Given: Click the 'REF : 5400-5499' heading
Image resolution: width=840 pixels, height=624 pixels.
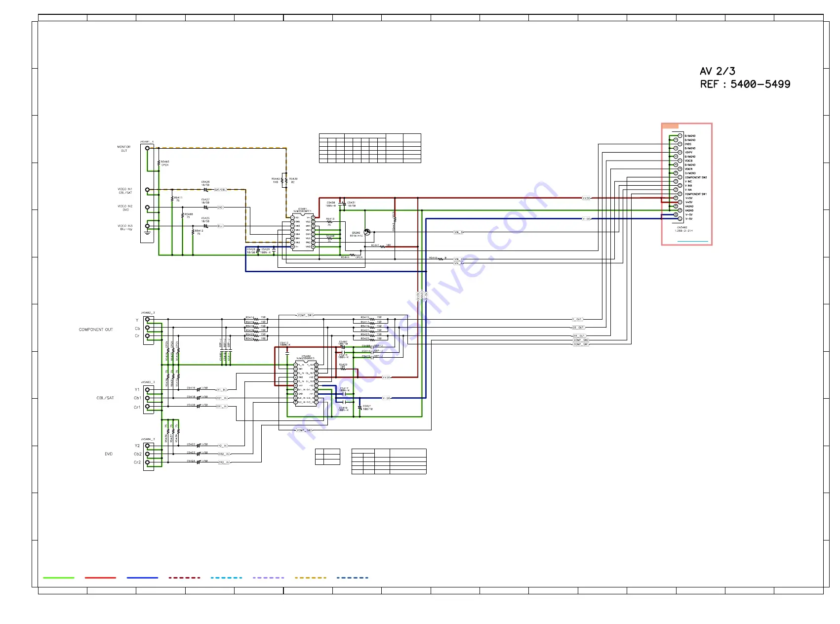Looking at the screenshot, I should pyautogui.click(x=745, y=84).
